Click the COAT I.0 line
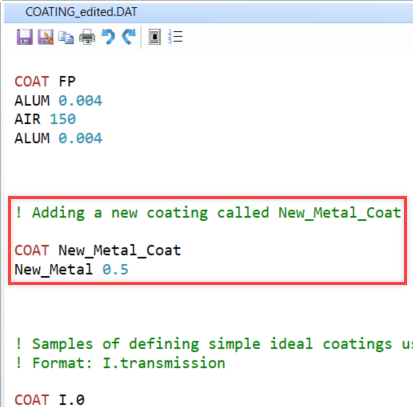The image size is (413, 407). pyautogui.click(x=49, y=400)
